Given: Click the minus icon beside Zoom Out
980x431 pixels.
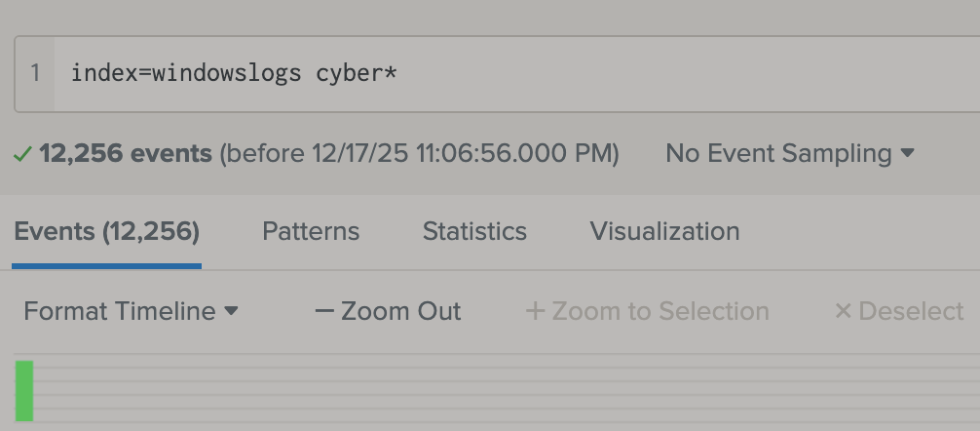Looking at the screenshot, I should 324,312.
